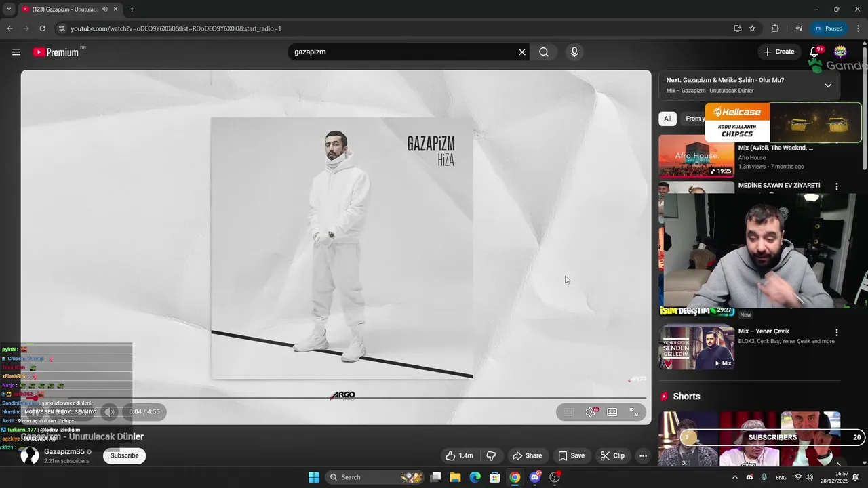This screenshot has width=868, height=488.
Task: Open options for MEDİNE SAYAN EV ZİYARETİ video
Action: coord(837,186)
